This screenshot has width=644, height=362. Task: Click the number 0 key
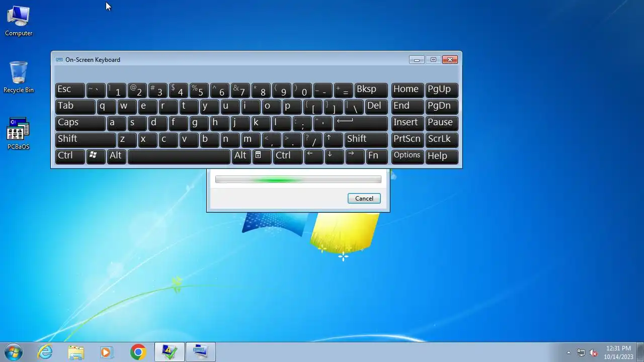point(302,89)
